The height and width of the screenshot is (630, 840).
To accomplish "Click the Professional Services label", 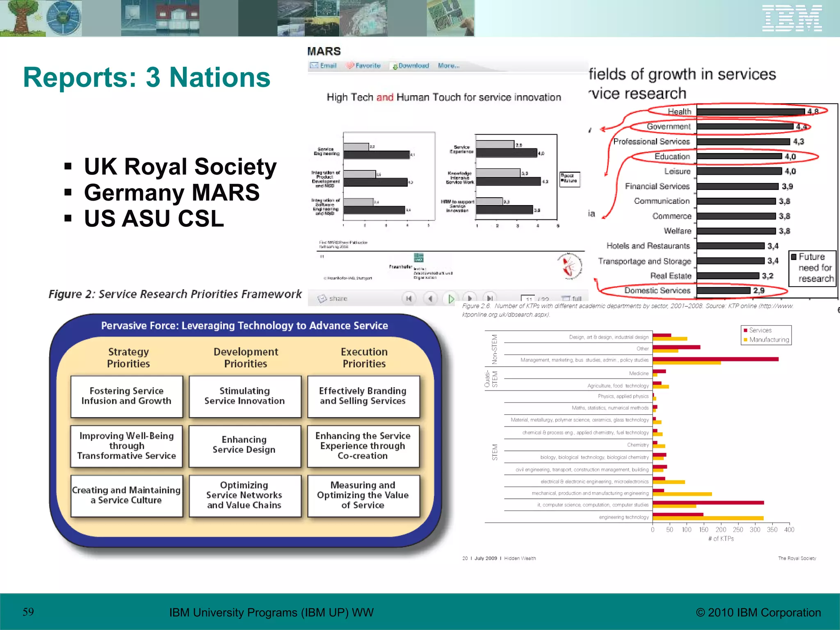I will (652, 142).
